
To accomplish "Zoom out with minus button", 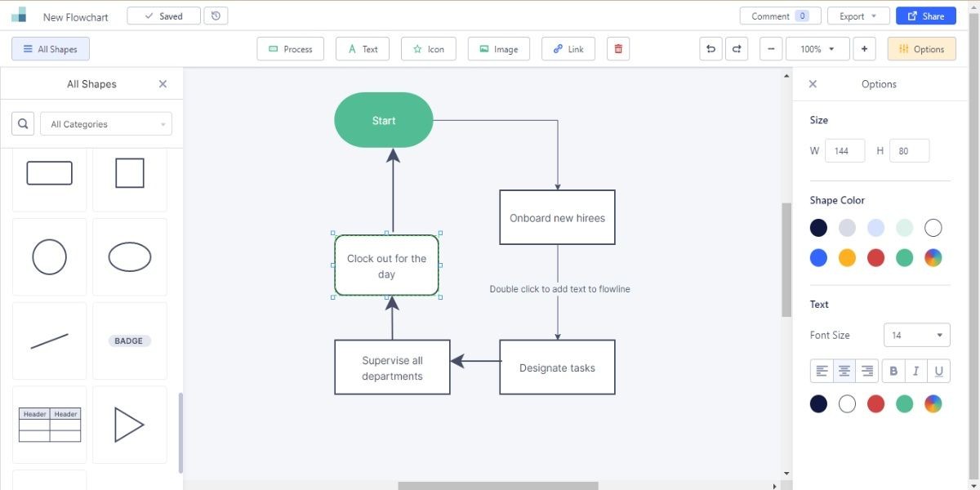I will (771, 49).
